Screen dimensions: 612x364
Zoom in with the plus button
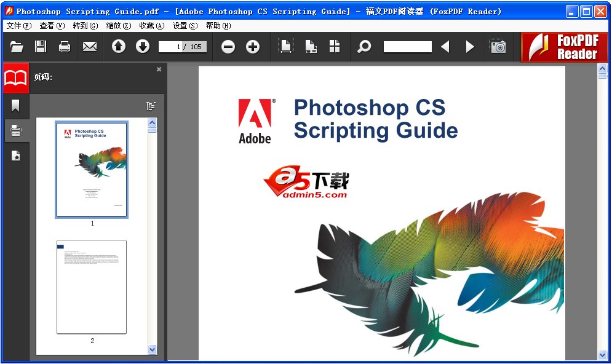253,47
